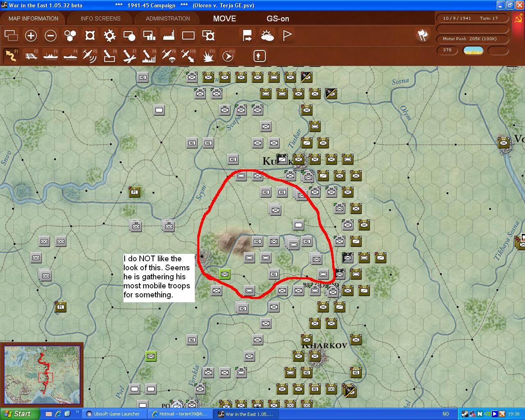
Task: Click the strategic minimap thumbnail
Action: point(42,374)
